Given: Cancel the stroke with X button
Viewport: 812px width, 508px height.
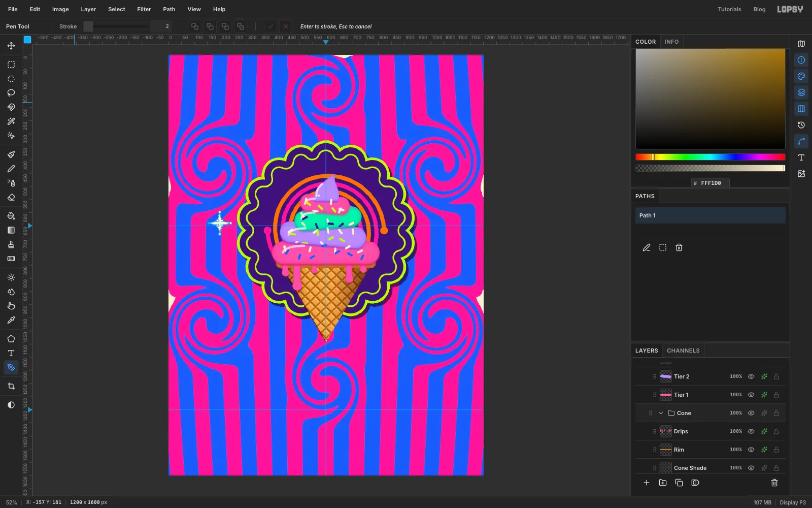Looking at the screenshot, I should tap(286, 26).
